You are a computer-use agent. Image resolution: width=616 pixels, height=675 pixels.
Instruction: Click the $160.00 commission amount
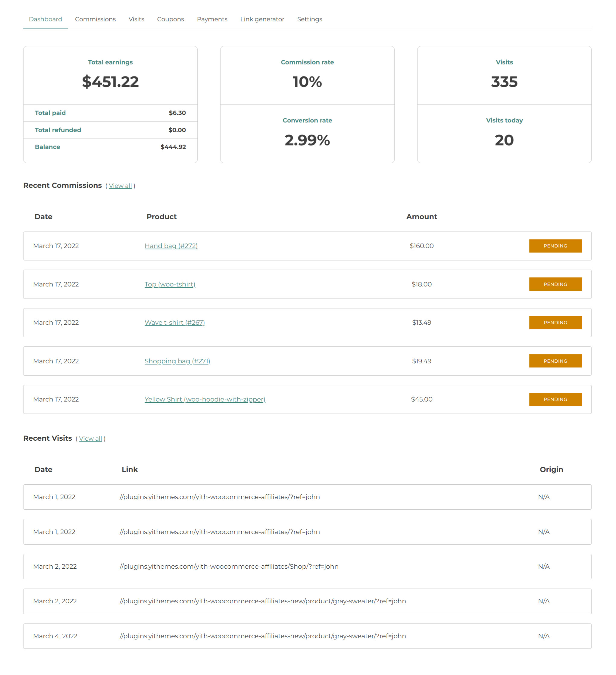pyautogui.click(x=421, y=246)
